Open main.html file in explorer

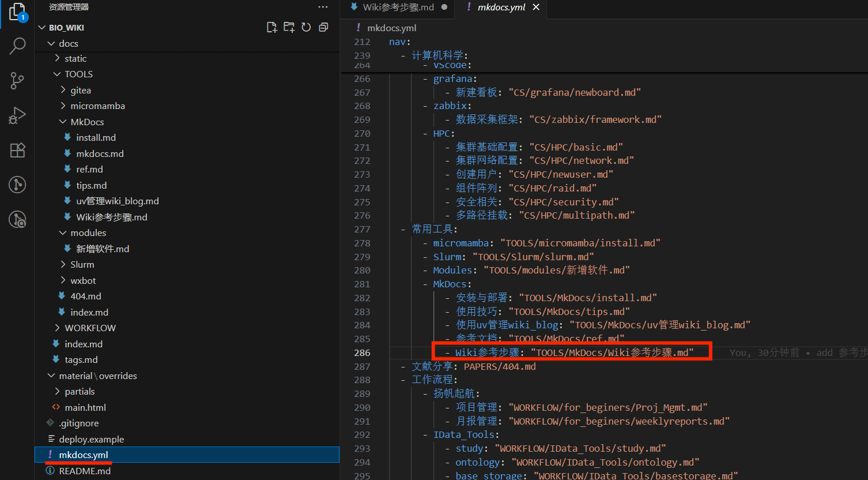pos(85,407)
